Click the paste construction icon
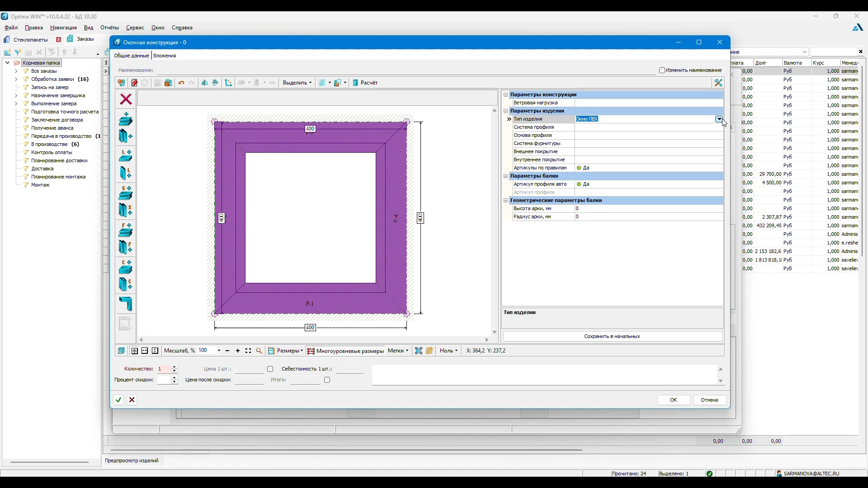 (x=169, y=83)
